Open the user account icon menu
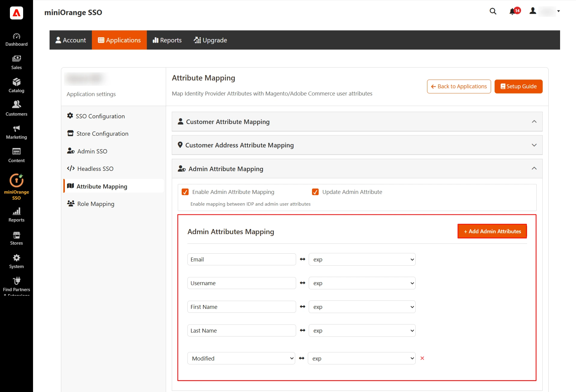The width and height of the screenshot is (576, 392). click(x=533, y=11)
